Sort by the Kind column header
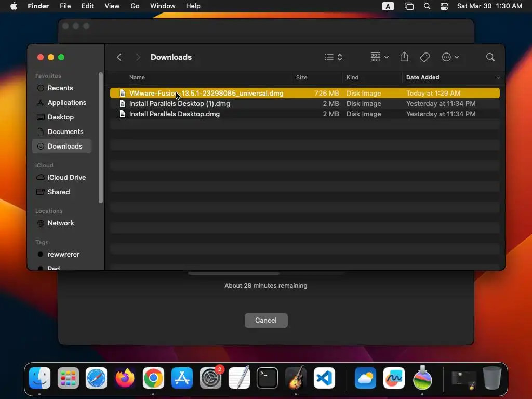The height and width of the screenshot is (399, 532). click(352, 77)
